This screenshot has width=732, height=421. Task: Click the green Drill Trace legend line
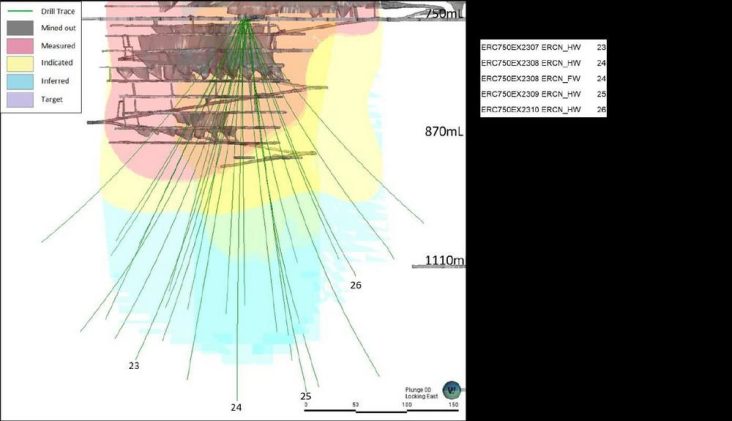20,11
